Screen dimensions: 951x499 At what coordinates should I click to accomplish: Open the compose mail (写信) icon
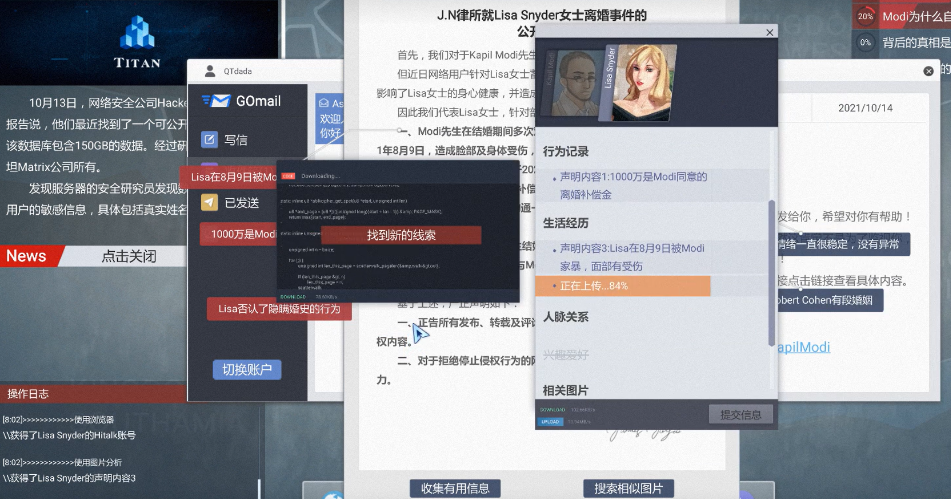click(x=210, y=140)
